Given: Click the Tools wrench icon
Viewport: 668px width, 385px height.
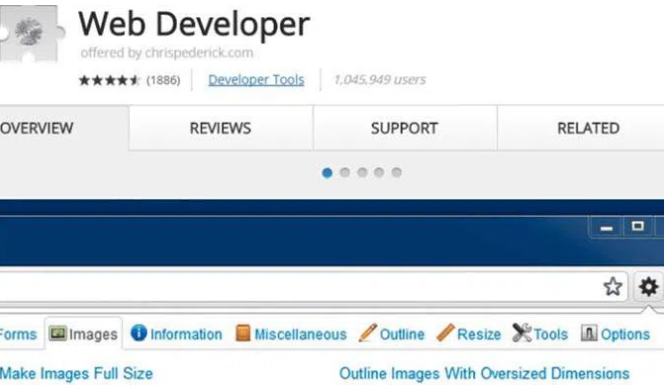Looking at the screenshot, I should (522, 333).
